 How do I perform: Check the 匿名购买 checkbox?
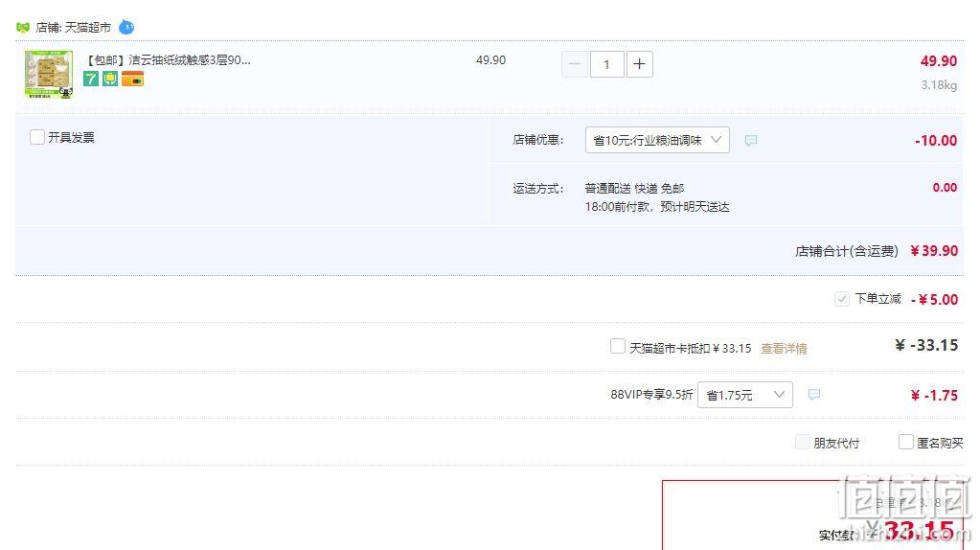pos(905,442)
